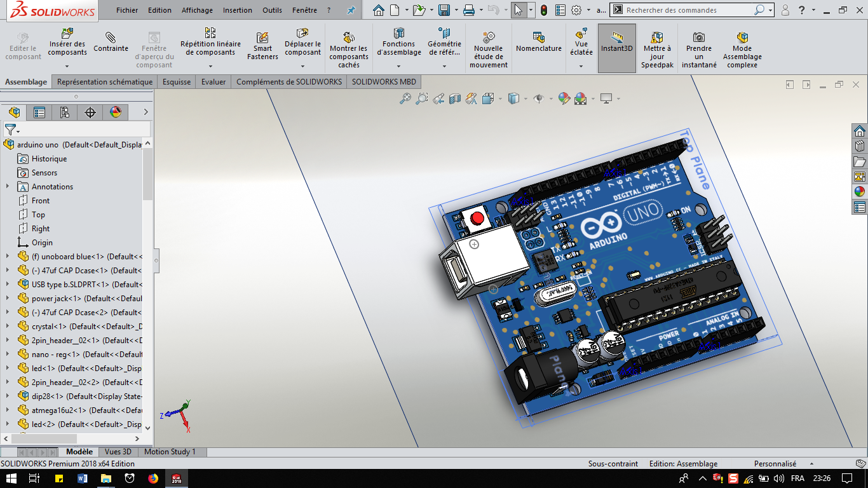Click Nouvelle étude de mouvement

click(489, 50)
